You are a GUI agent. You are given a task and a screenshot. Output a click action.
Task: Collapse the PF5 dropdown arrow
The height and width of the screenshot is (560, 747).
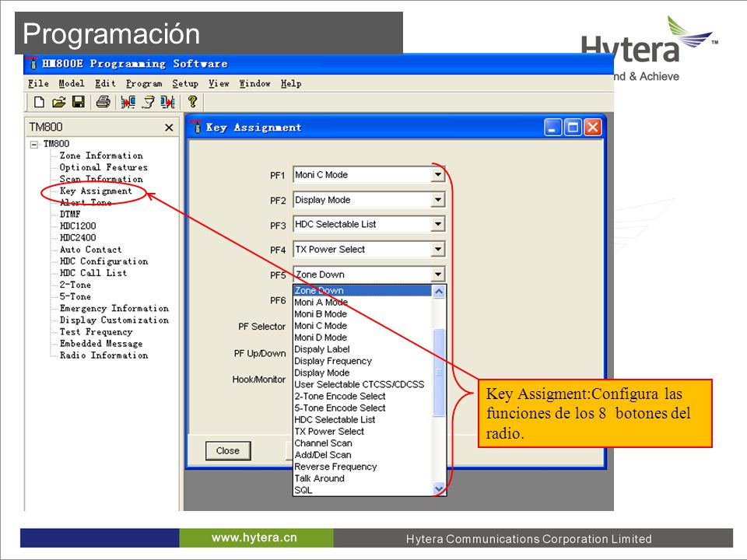pyautogui.click(x=438, y=275)
